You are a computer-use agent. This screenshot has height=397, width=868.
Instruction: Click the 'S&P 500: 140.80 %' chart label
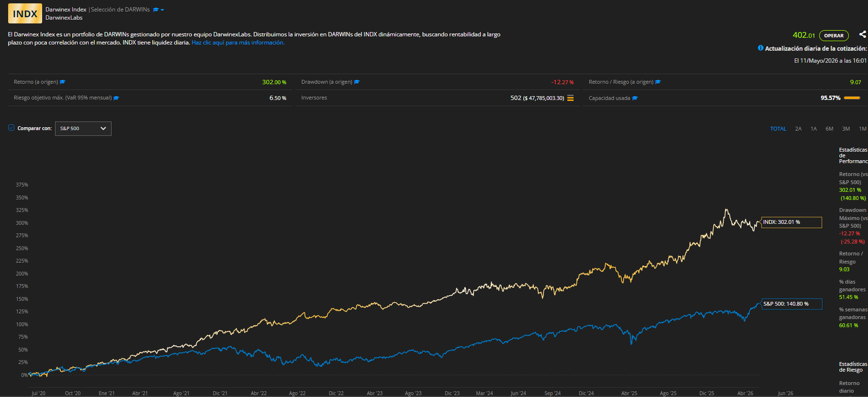coord(792,304)
